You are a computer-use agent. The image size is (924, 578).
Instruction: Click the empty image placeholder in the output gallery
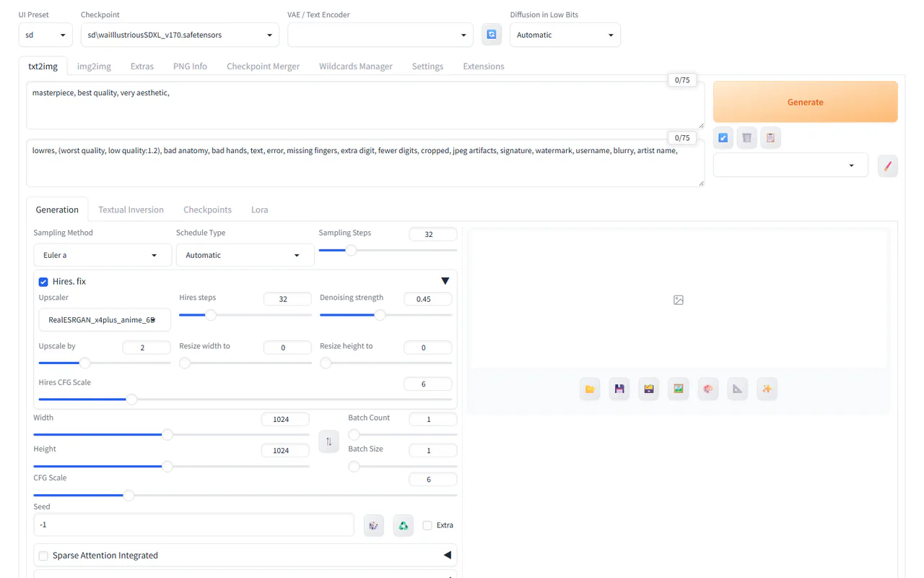(679, 300)
